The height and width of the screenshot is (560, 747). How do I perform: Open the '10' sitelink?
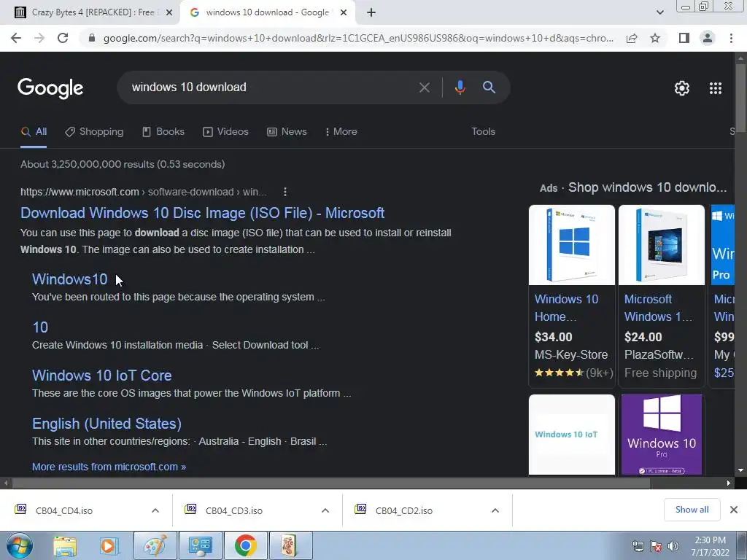coord(40,327)
